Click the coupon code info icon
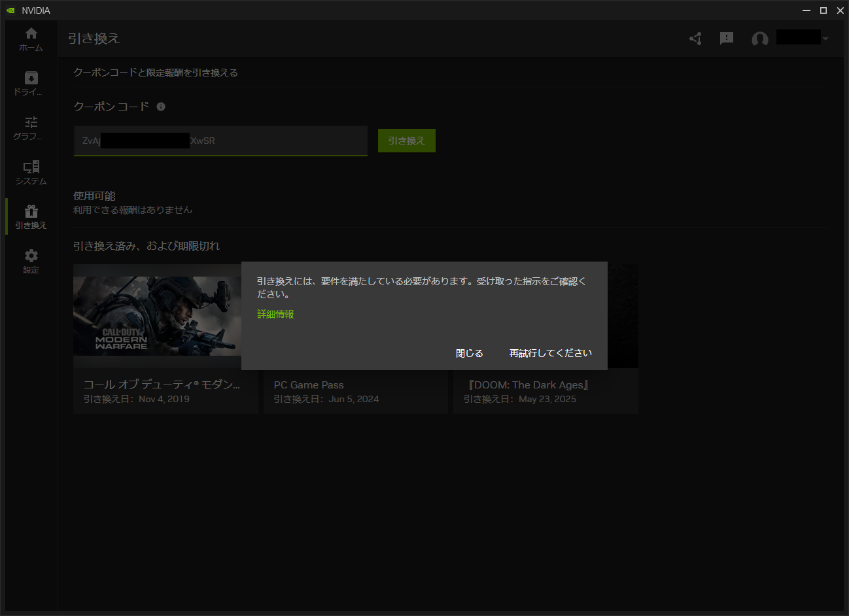 click(x=161, y=107)
